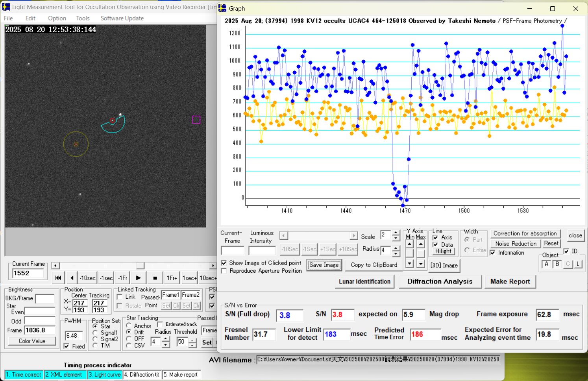Increase the graph Scale spinner value
Screen dimensions: 588x381
click(x=396, y=233)
